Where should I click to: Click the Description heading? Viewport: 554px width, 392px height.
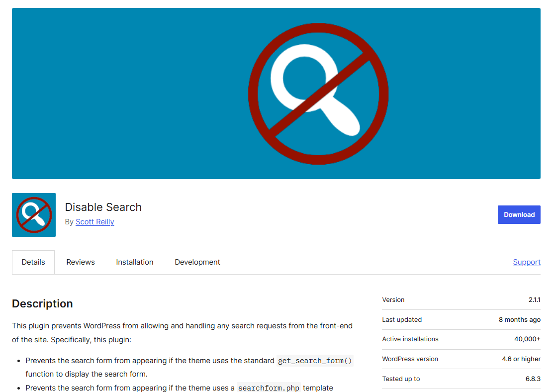[x=42, y=303]
